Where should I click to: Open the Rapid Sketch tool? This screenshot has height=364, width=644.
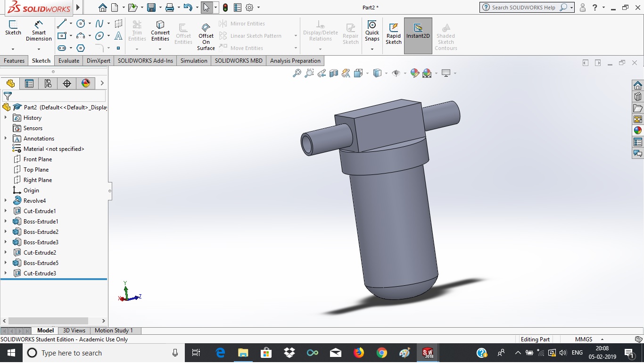coord(393,33)
